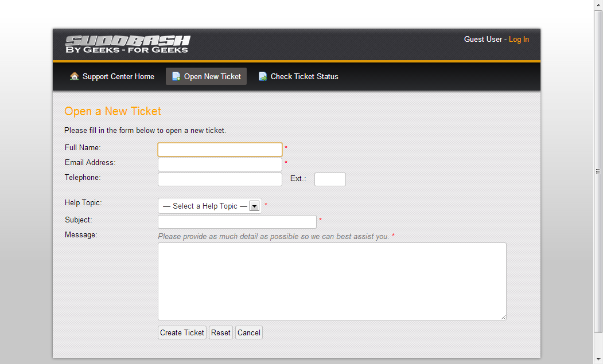
Task: Grab the Message box resize handle
Action: click(503, 317)
